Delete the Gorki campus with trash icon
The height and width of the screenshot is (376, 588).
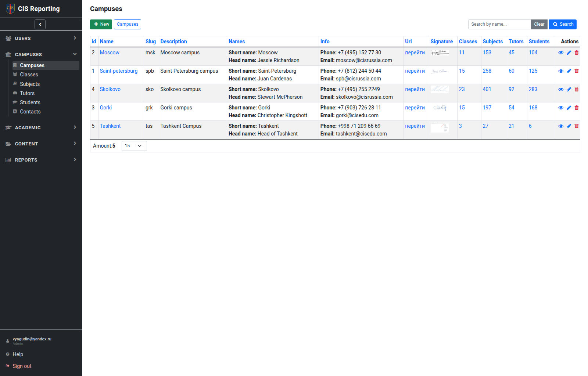point(577,108)
